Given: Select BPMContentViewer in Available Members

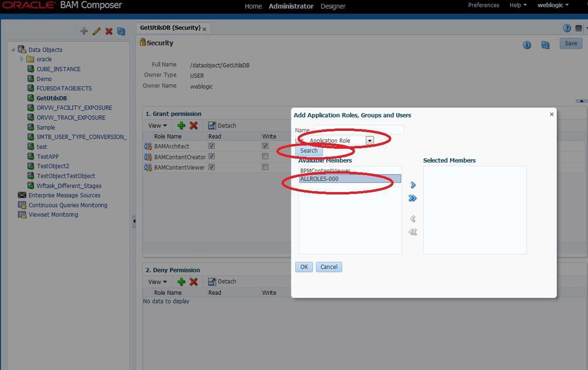Looking at the screenshot, I should (x=350, y=170).
